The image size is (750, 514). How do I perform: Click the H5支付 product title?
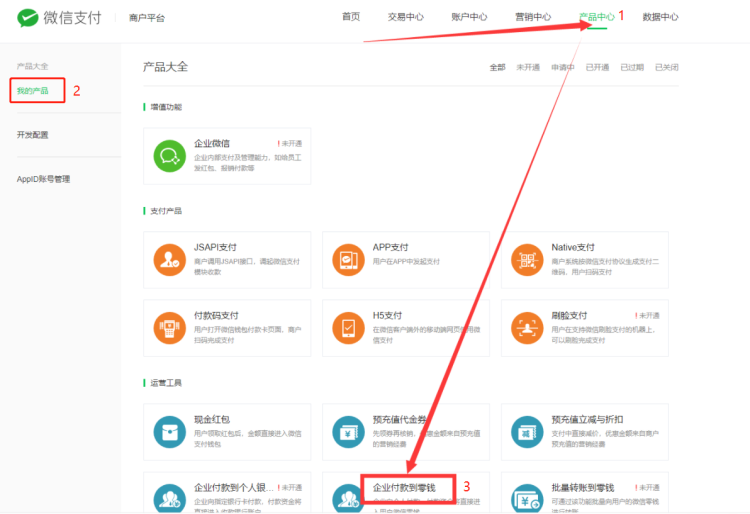point(387,316)
